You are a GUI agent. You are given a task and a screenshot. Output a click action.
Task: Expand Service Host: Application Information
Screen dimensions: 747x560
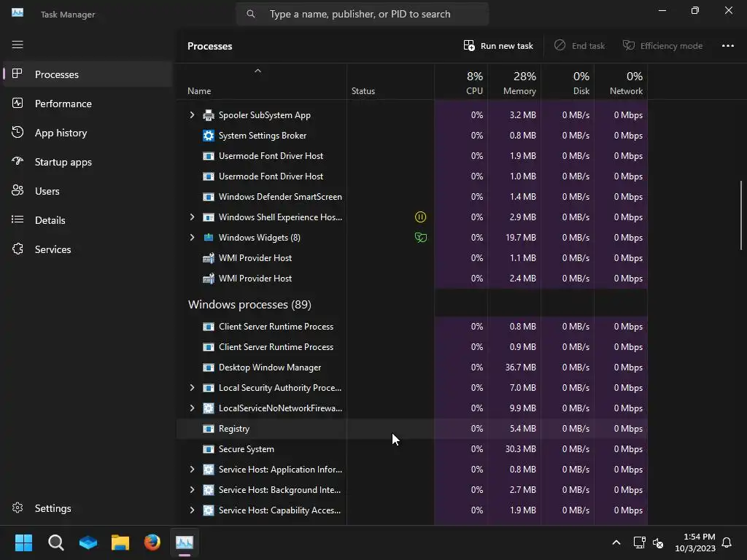[x=192, y=470]
